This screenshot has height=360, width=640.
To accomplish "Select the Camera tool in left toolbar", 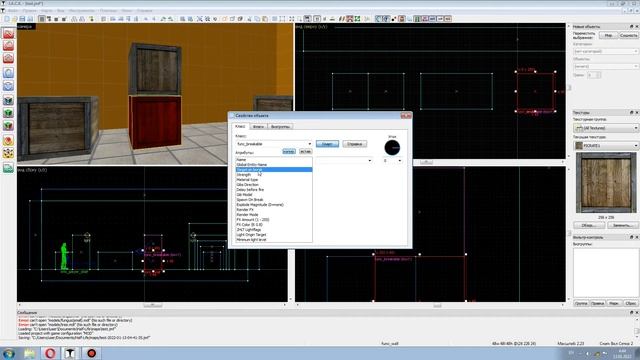I will point(8,58).
